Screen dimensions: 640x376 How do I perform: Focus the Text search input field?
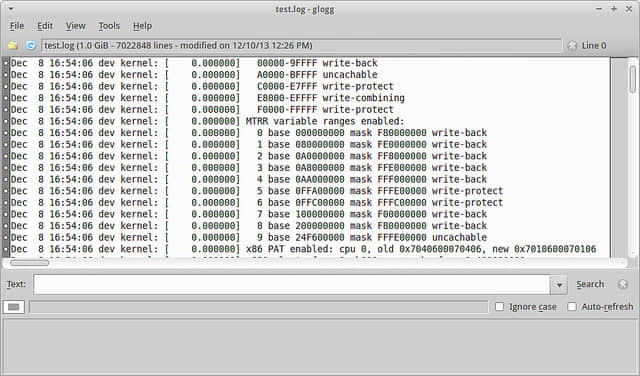(292, 285)
